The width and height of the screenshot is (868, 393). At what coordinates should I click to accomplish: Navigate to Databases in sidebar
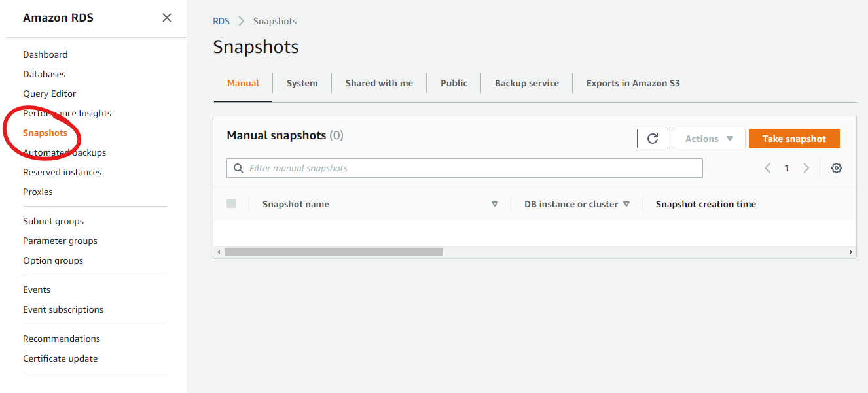(45, 74)
